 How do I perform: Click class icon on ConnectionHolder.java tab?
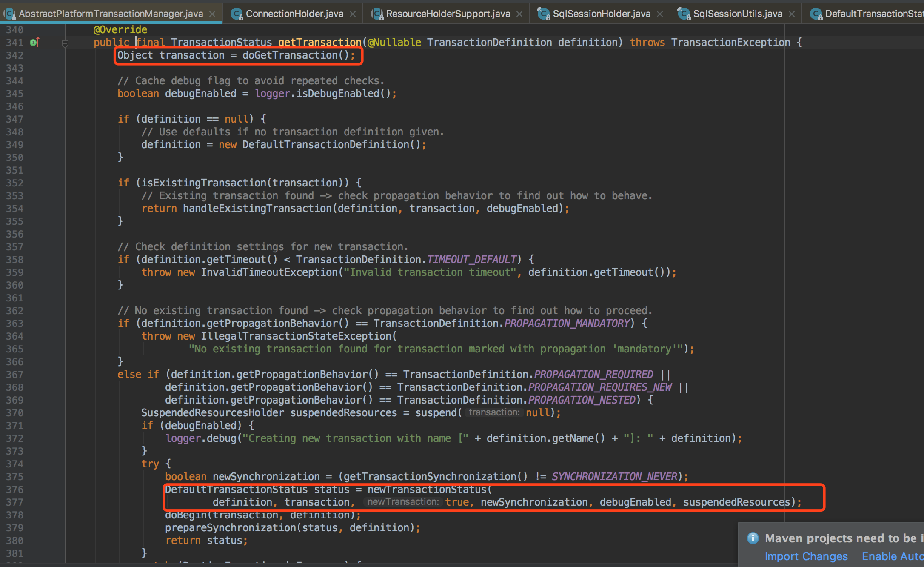[237, 14]
